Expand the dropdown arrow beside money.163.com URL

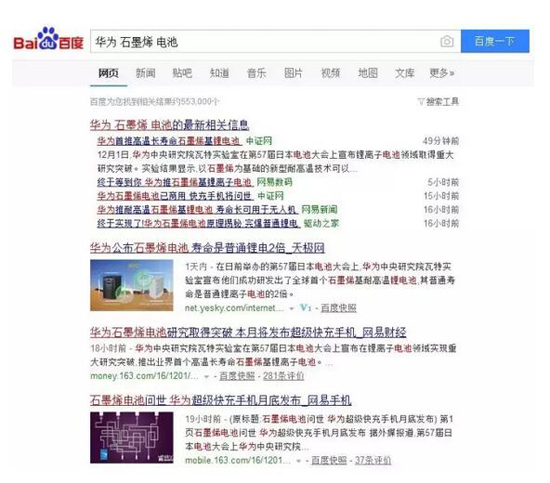[x=207, y=377]
